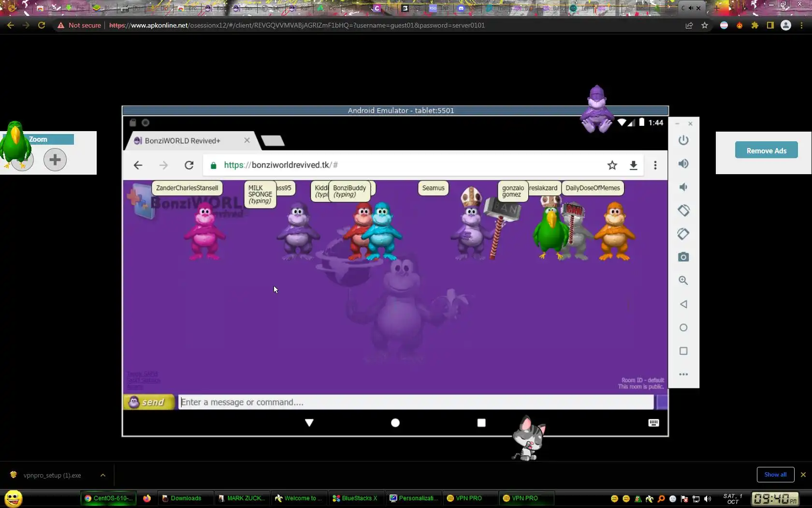Switch to CentOS-610 Chrome taskbar item
The height and width of the screenshot is (508, 812).
pyautogui.click(x=108, y=498)
